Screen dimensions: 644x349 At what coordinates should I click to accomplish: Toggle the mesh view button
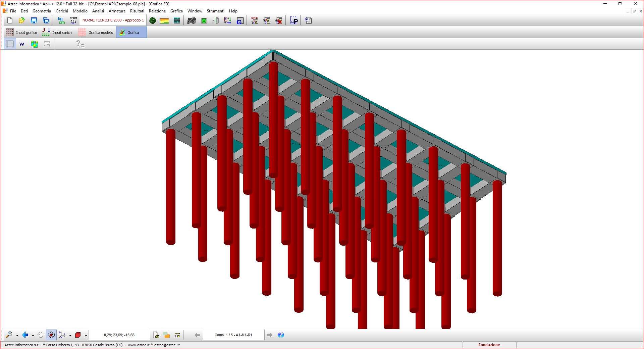click(x=10, y=44)
